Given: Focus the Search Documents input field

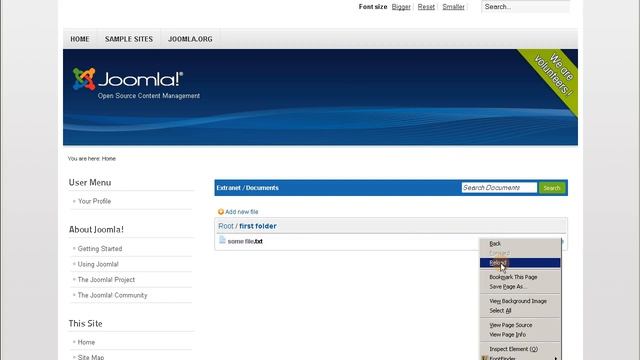Looking at the screenshot, I should 499,188.
